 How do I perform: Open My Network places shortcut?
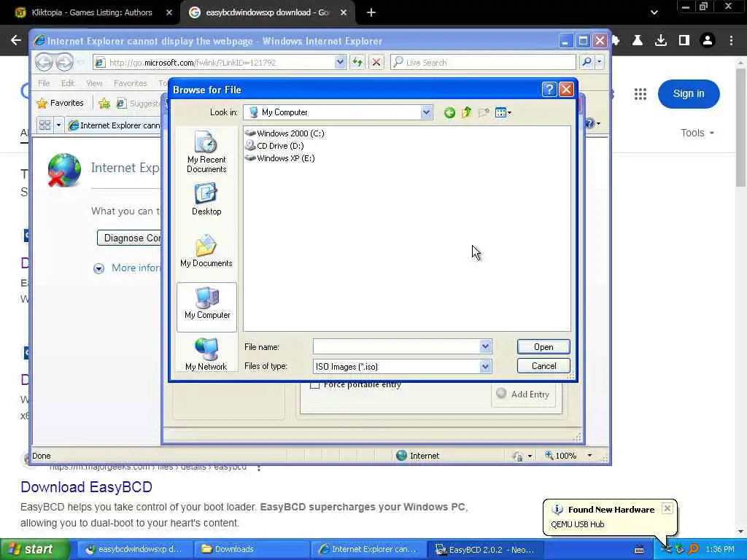pos(206,354)
